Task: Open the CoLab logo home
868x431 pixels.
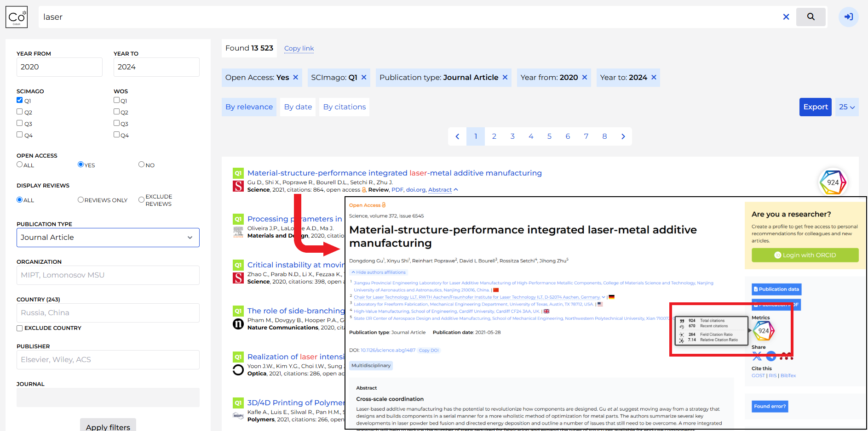Action: (x=17, y=17)
